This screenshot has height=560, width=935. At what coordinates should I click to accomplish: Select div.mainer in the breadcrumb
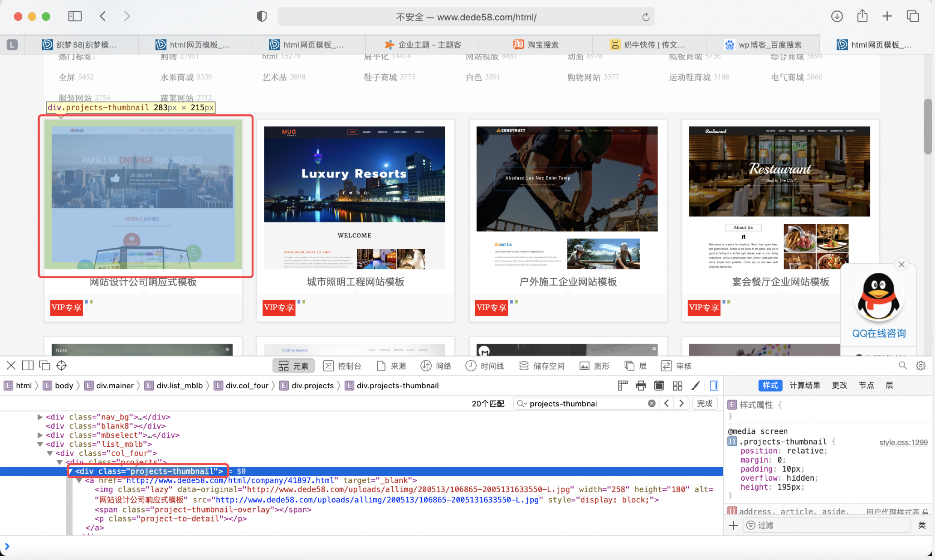pos(109,386)
